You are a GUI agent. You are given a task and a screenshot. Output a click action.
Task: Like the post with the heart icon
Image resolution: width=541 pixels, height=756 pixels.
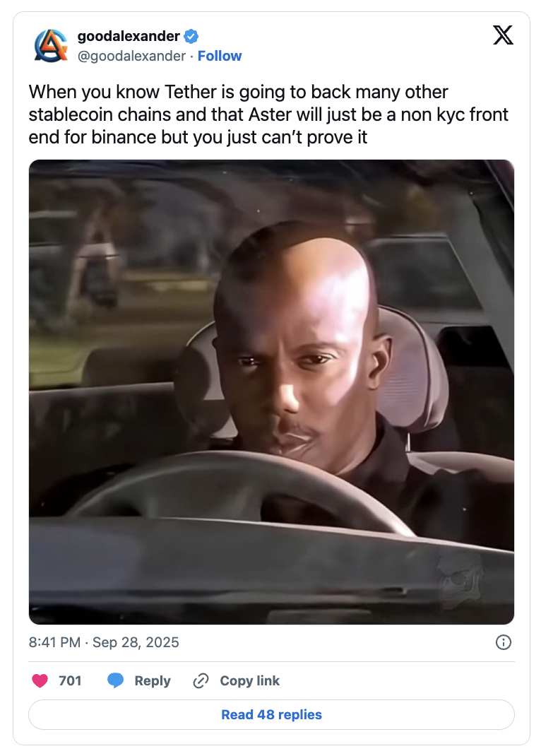40,680
